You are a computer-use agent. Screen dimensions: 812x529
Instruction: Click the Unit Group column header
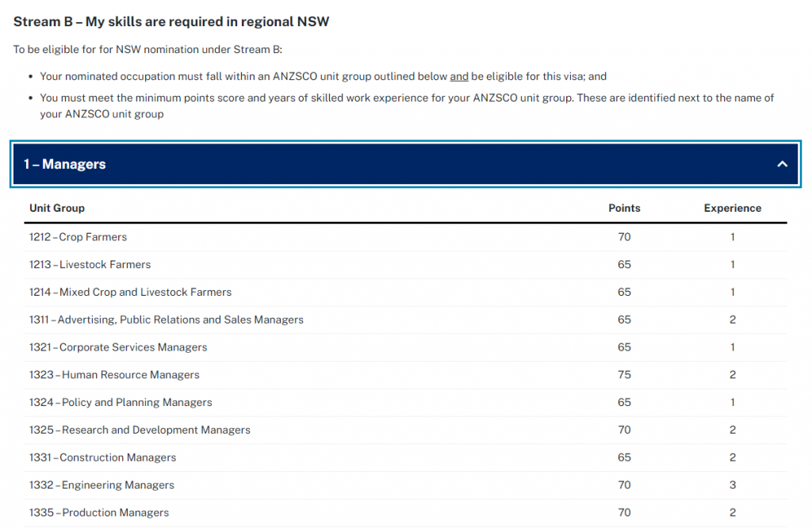[x=57, y=208]
